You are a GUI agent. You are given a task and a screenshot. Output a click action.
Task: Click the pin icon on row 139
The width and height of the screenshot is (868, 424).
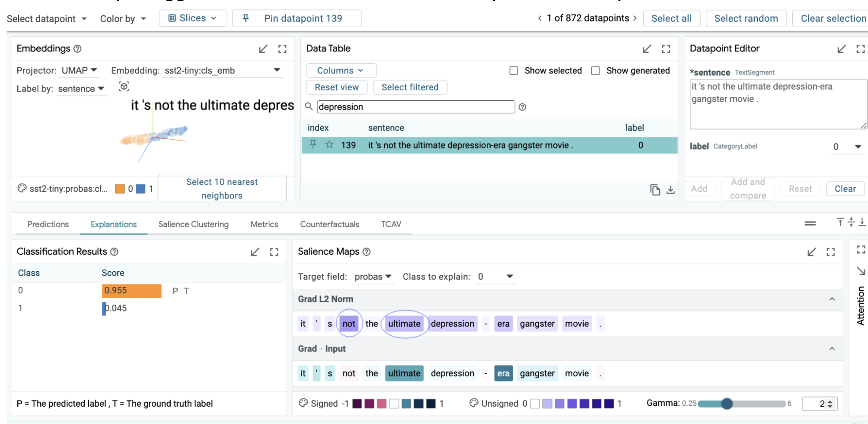[313, 145]
